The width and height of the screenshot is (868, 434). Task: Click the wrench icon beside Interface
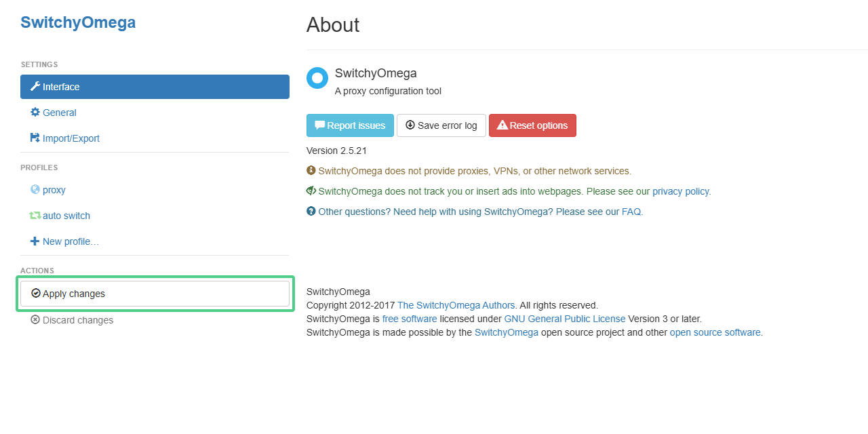click(x=35, y=87)
